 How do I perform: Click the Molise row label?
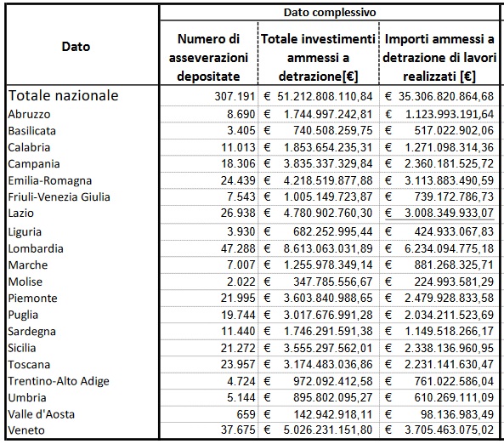(25, 282)
